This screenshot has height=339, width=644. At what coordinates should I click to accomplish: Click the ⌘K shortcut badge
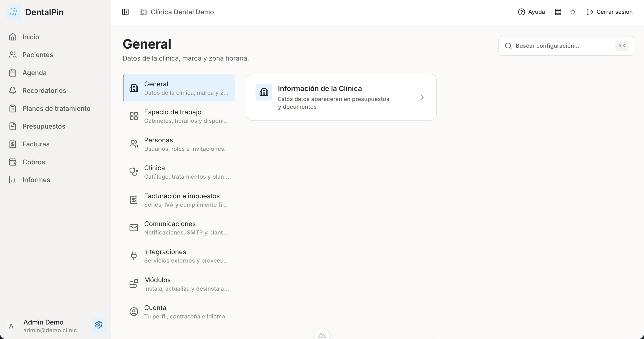point(622,46)
